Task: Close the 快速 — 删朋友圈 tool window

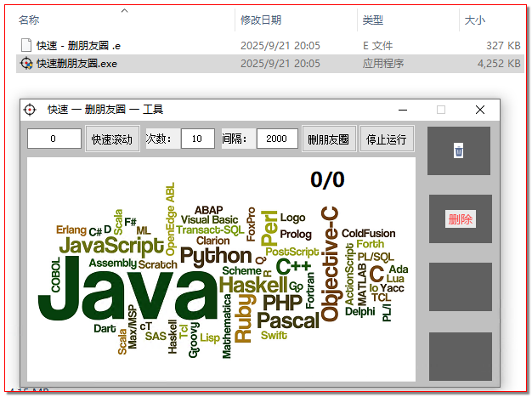Action: 480,110
